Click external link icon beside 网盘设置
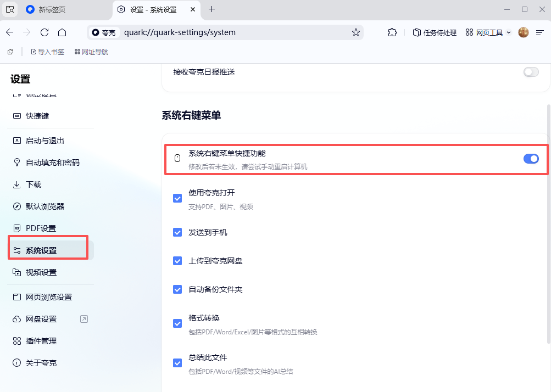Screen dimensions: 551x392 pyautogui.click(x=84, y=319)
